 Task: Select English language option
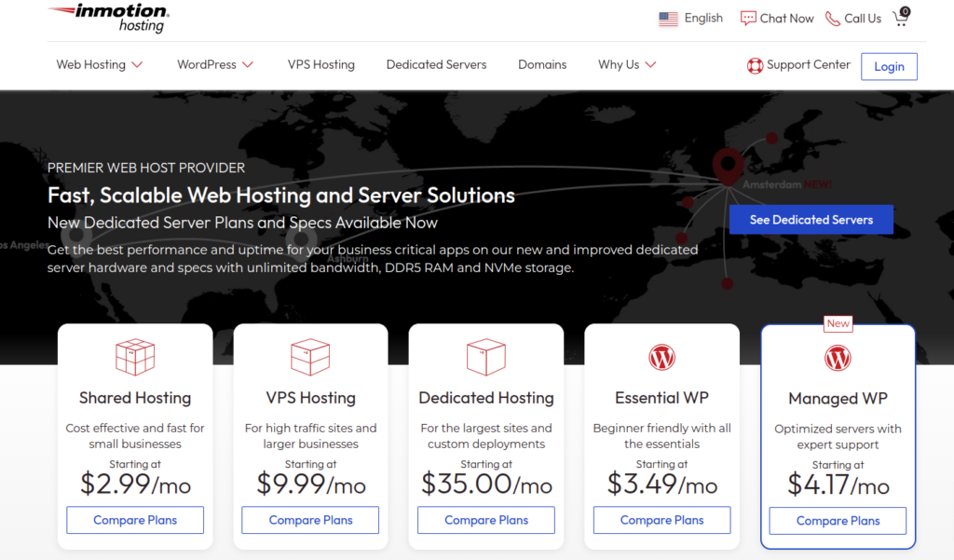[703, 19]
